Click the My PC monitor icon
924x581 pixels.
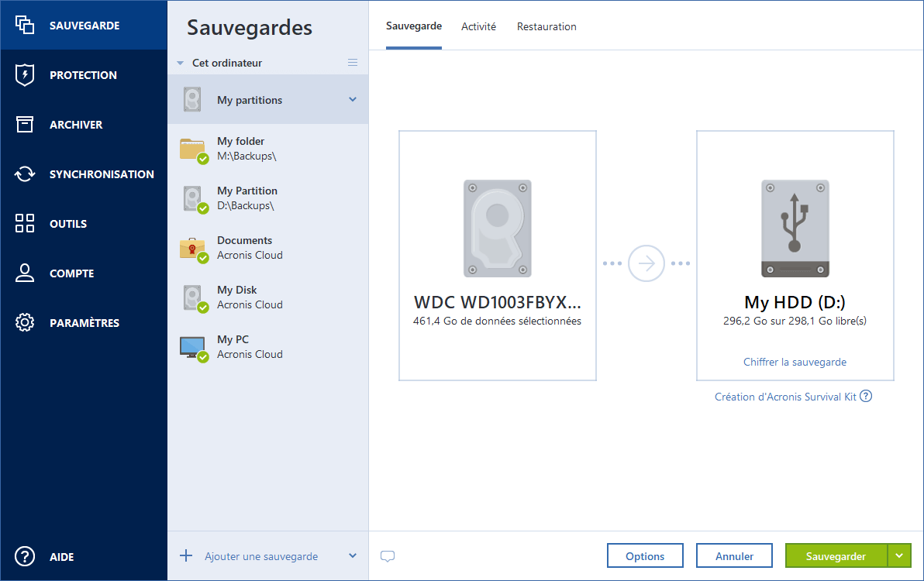(193, 348)
